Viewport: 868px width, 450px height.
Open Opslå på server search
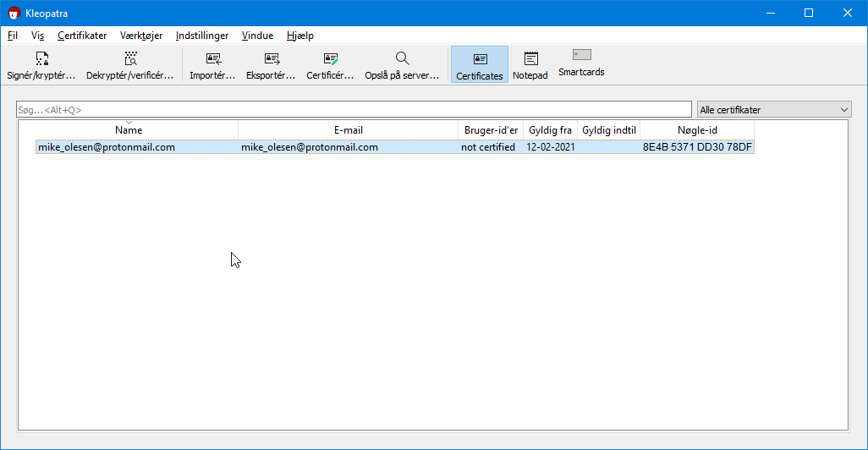[402, 65]
